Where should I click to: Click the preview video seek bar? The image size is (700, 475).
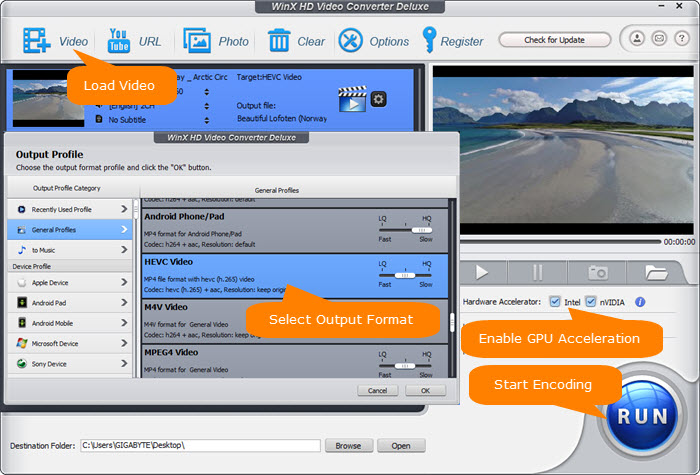(x=561, y=242)
